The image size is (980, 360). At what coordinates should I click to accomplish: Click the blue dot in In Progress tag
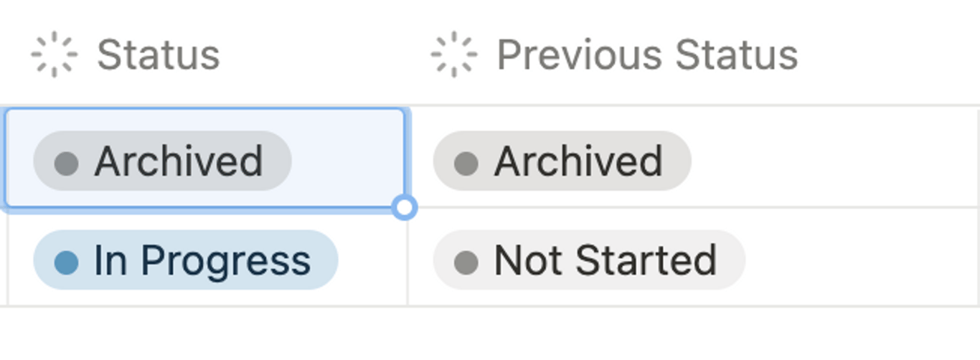(x=66, y=262)
